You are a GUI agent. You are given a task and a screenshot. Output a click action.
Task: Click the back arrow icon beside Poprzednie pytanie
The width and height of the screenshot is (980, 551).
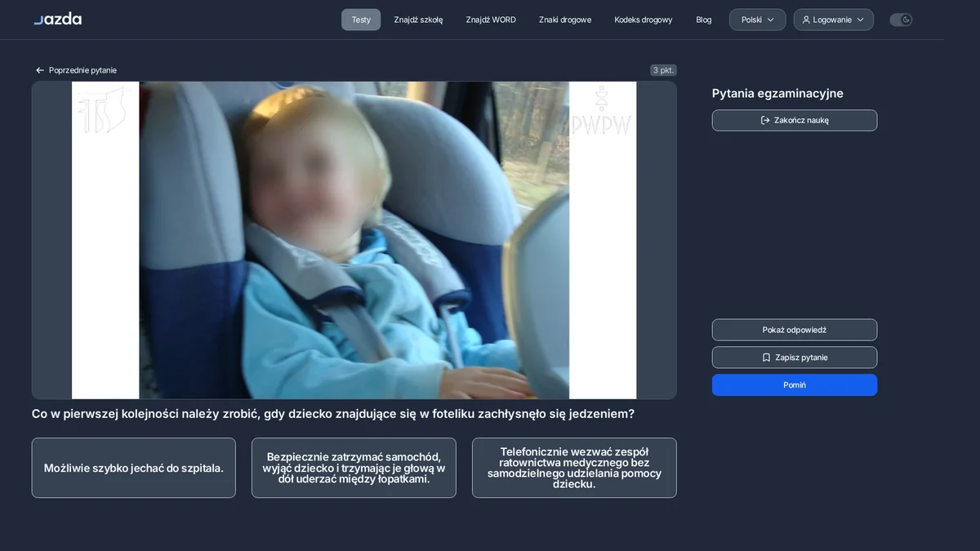tap(40, 70)
